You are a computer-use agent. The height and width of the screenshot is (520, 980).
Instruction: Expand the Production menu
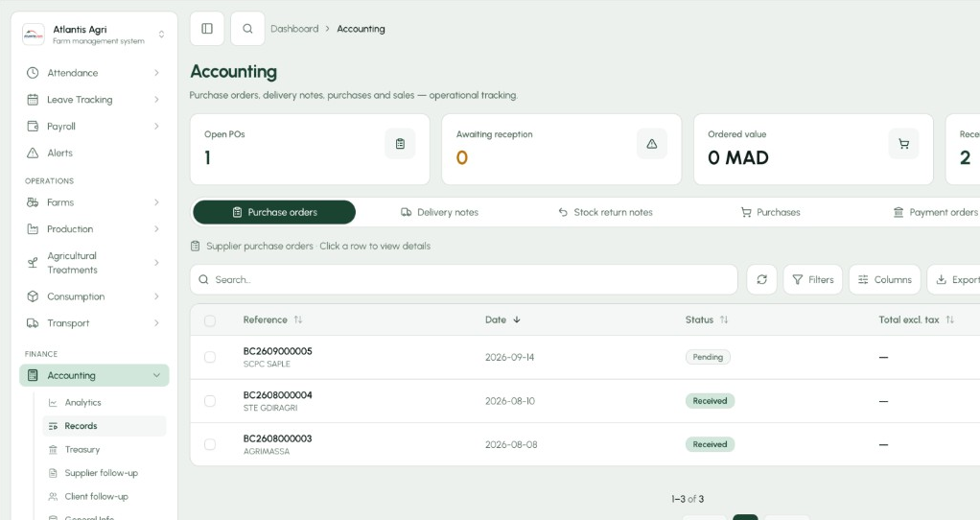tap(156, 229)
